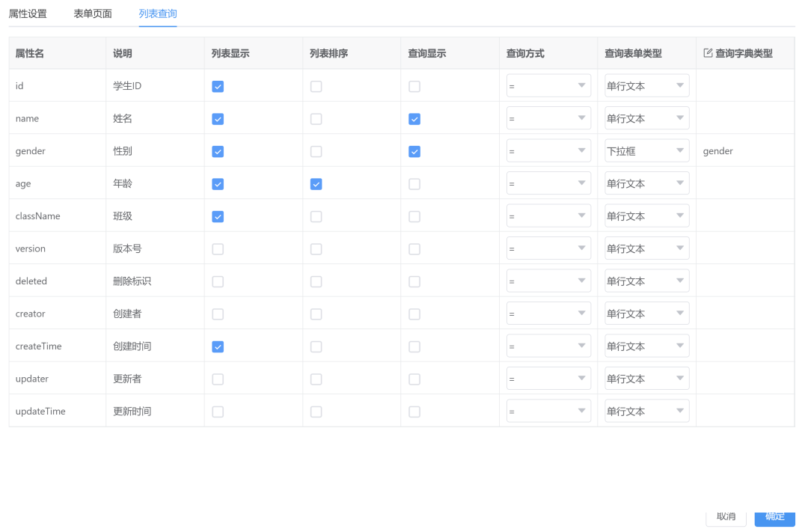Switch to 属性设置 tab
The width and height of the screenshot is (808, 532).
(x=28, y=13)
